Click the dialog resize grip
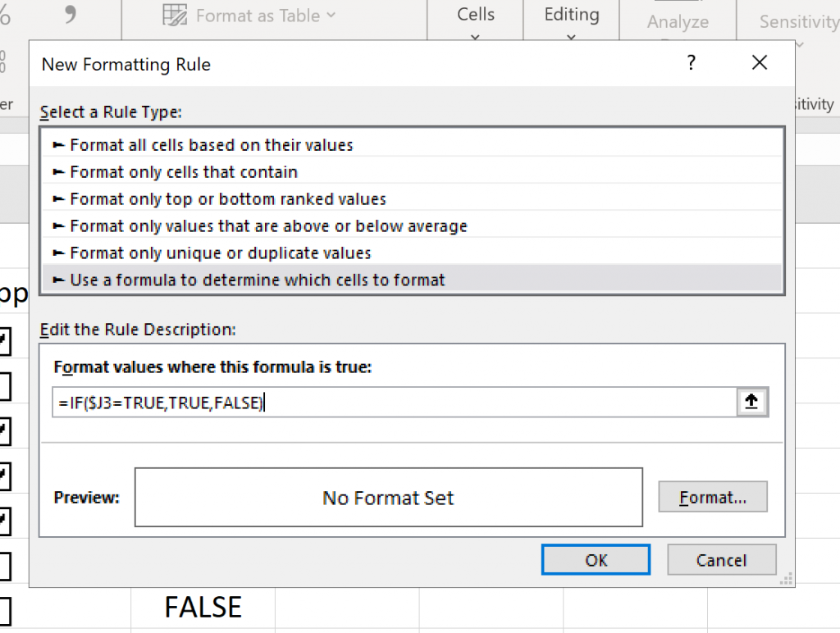The image size is (840, 633). 785,580
